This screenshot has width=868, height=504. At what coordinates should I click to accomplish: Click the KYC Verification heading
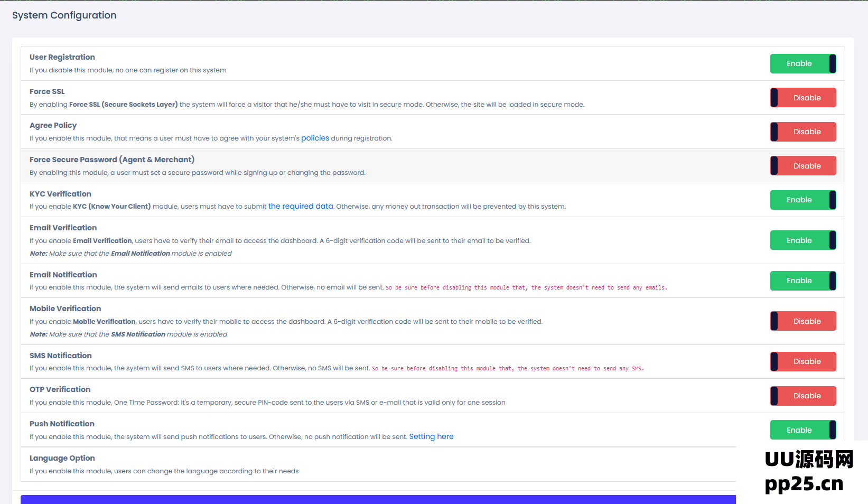(60, 194)
